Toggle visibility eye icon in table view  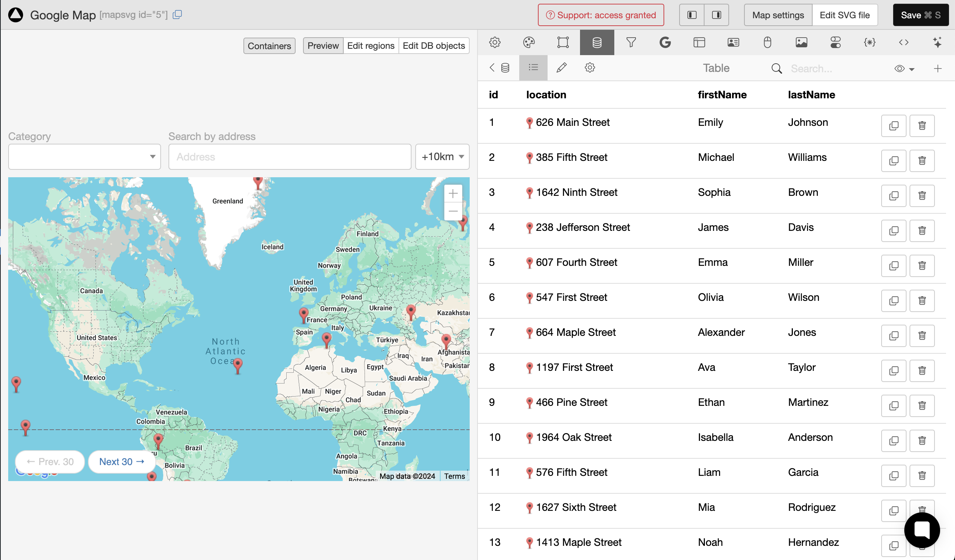[x=900, y=68]
